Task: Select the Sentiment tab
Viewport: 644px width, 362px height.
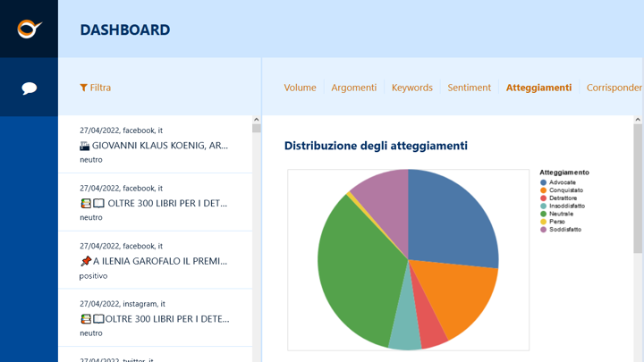Action: (469, 88)
